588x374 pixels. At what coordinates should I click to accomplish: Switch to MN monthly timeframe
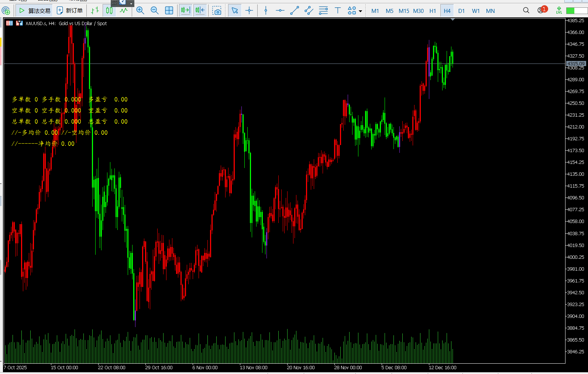click(490, 11)
